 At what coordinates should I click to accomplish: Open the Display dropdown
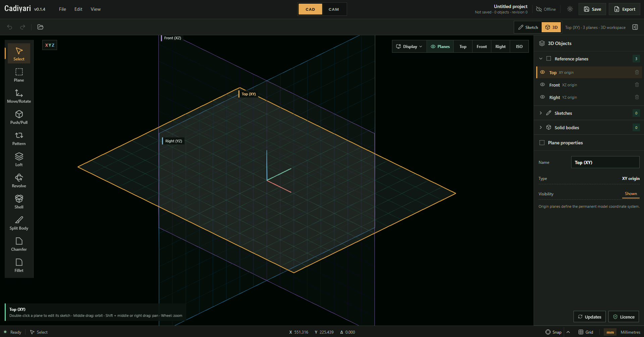[x=409, y=47]
